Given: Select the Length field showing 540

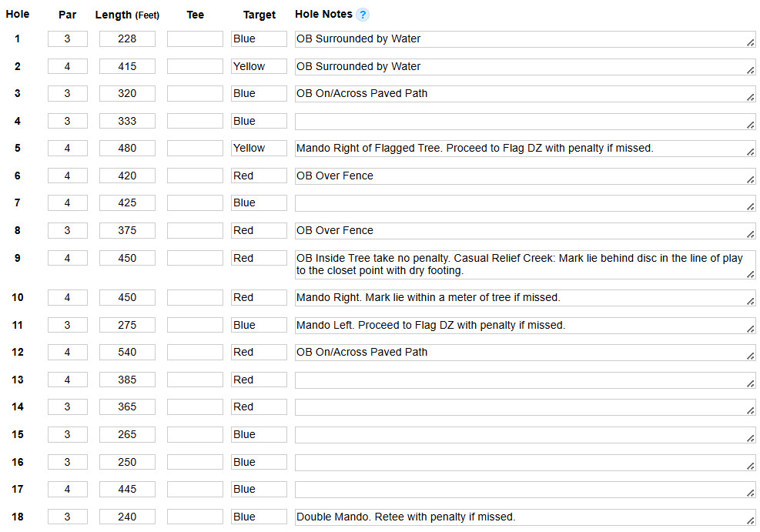Looking at the screenshot, I should pyautogui.click(x=127, y=353).
